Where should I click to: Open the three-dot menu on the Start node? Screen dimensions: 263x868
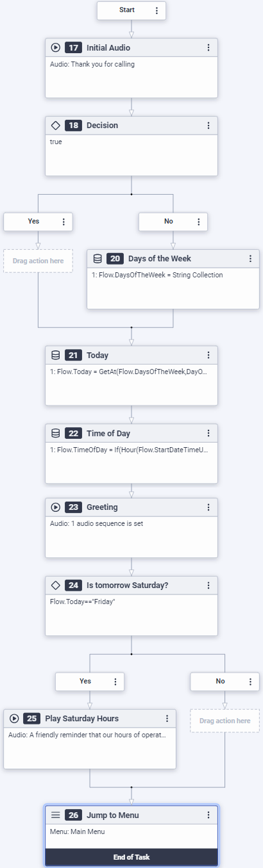pos(157,11)
